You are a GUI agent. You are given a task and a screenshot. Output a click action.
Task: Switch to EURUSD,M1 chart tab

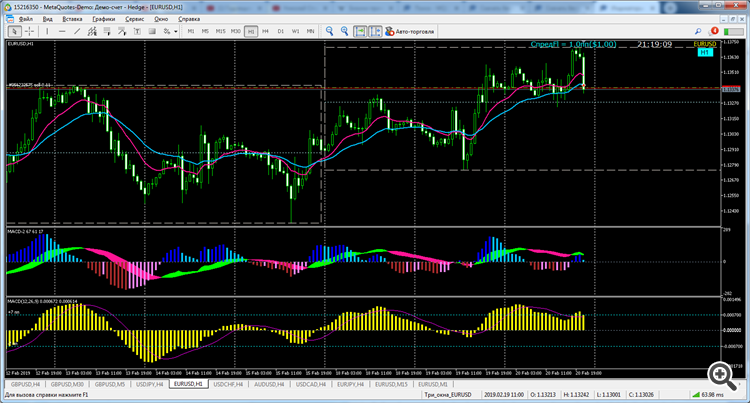[x=433, y=384]
